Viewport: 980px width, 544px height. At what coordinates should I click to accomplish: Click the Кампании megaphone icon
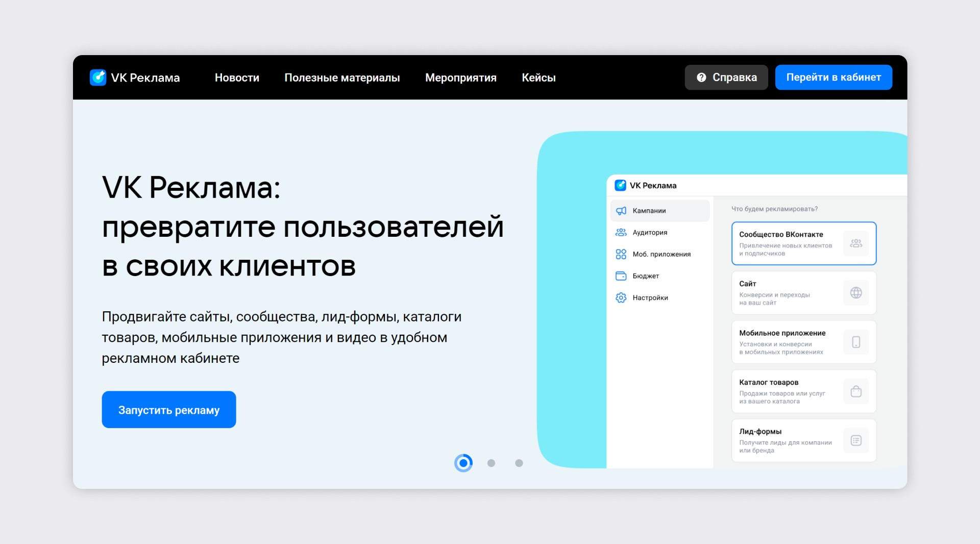point(621,211)
